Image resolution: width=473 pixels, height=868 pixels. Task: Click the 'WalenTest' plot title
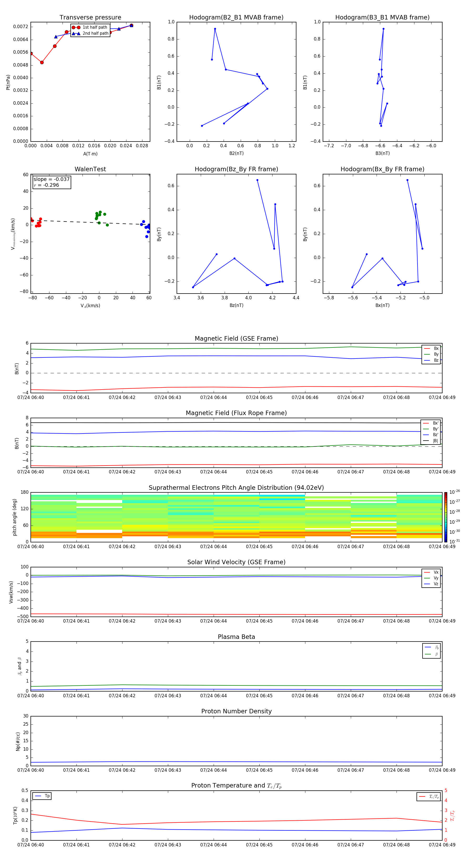click(90, 169)
